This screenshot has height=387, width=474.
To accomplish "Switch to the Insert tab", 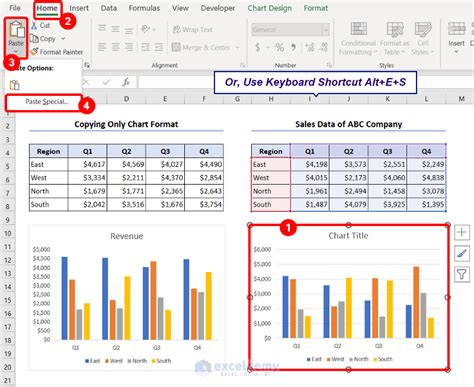I will [79, 8].
